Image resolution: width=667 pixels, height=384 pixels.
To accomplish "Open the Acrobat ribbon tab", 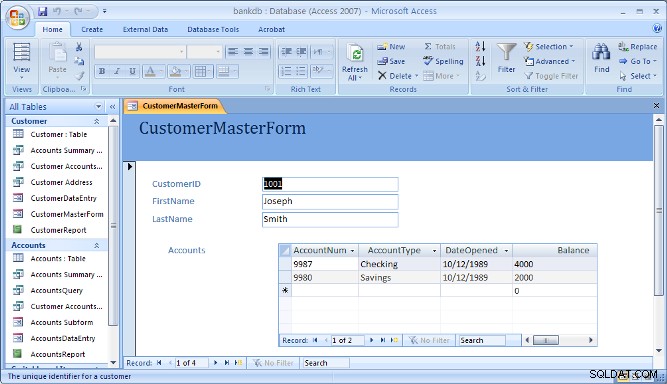I will click(271, 29).
